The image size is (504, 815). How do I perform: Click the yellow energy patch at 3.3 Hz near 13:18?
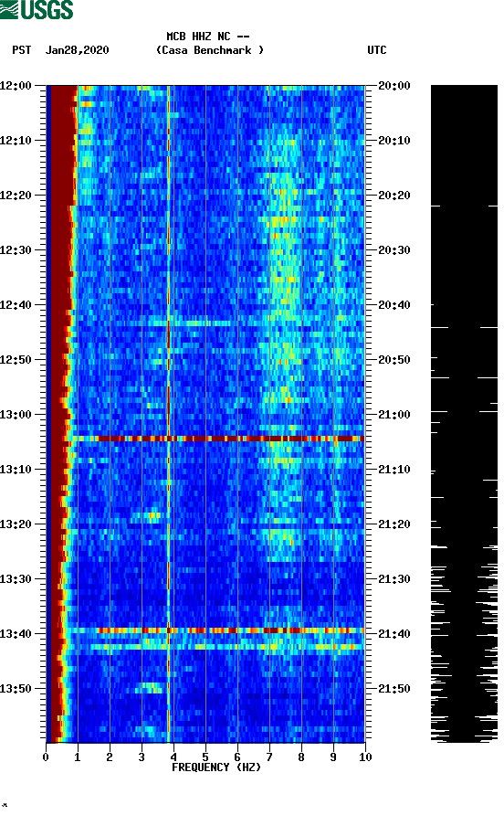153,516
